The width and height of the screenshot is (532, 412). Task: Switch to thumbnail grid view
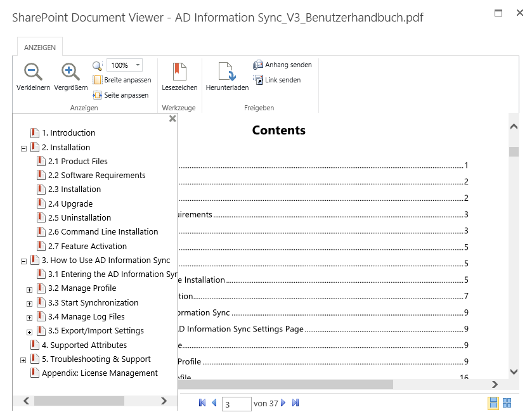click(507, 403)
